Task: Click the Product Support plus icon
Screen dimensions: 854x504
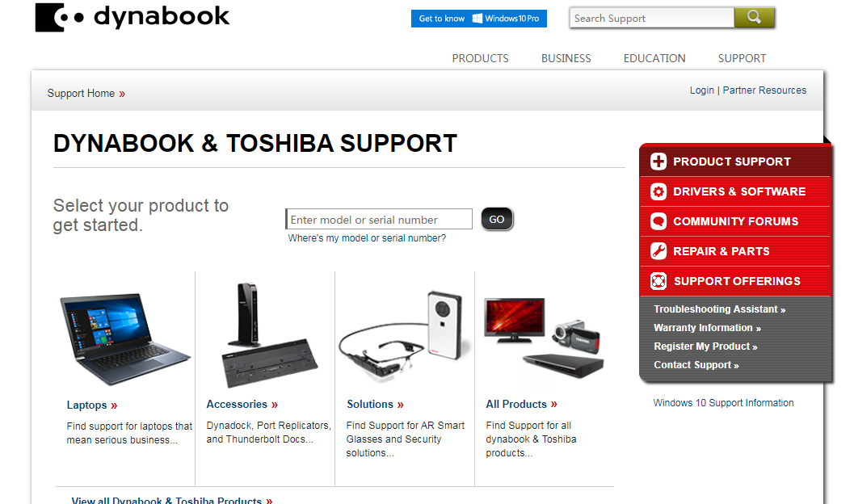Action: (x=658, y=162)
